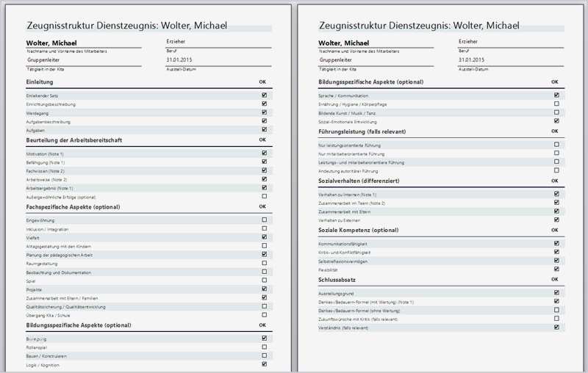Image resolution: width=588 pixels, height=373 pixels.
Task: Toggle the Einrichtungsbeschreibung checkbox
Action: point(265,104)
